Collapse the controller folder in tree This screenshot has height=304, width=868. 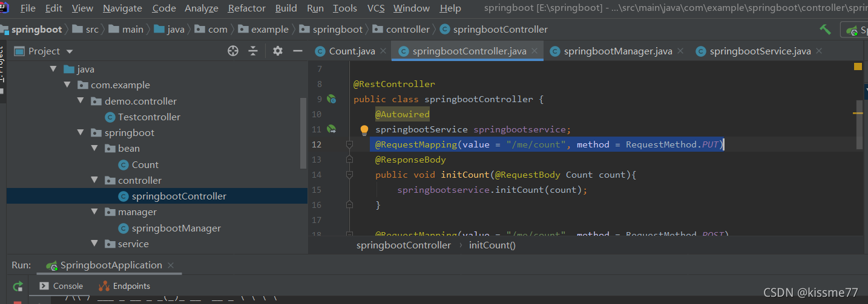(x=94, y=180)
